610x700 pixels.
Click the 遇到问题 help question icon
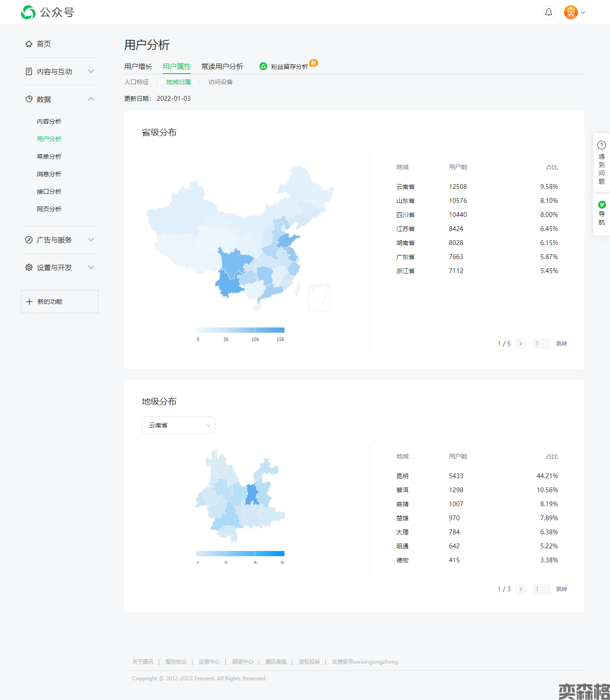[x=602, y=145]
